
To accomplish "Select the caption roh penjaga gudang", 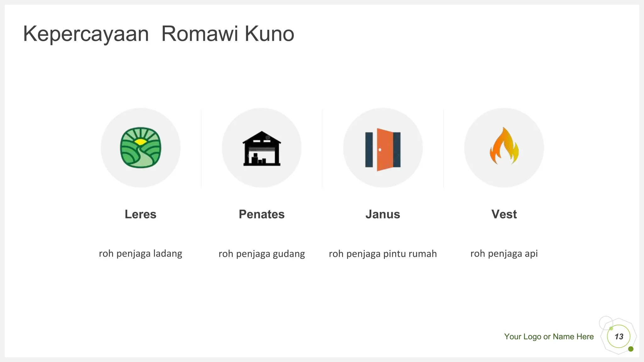I will [262, 254].
